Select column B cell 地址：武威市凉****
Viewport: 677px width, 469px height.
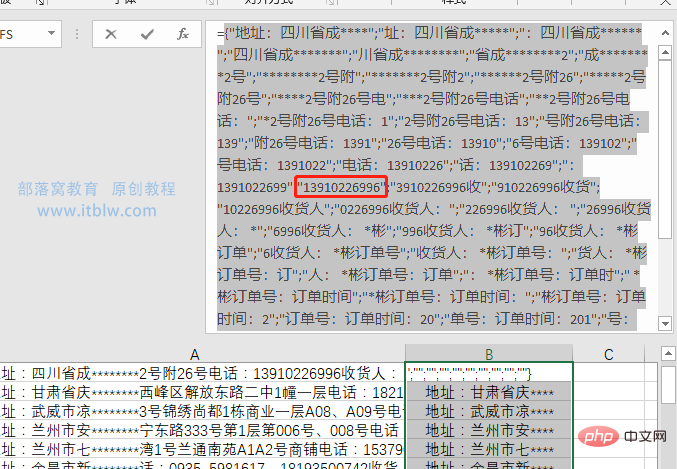click(489, 411)
